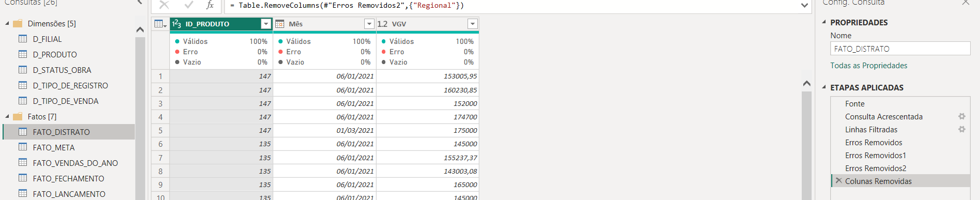The image size is (980, 200).
Task: Click the Fatos folder icon
Action: [x=18, y=117]
